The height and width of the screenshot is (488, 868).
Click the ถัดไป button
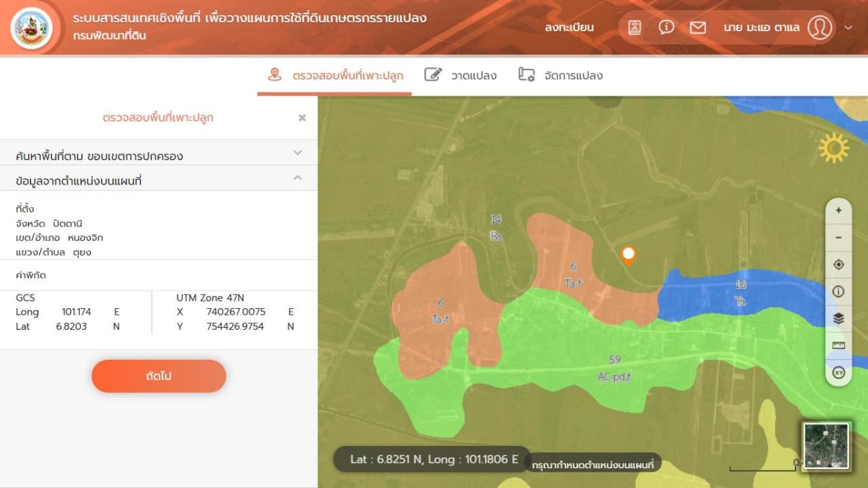click(159, 376)
